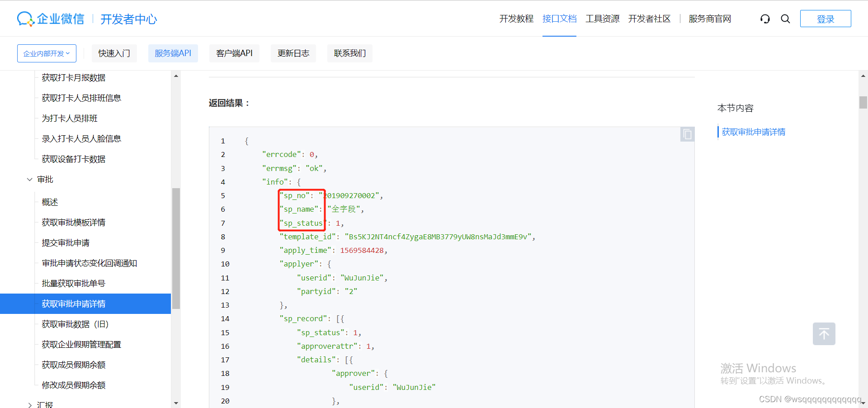
Task: Open the 企业内部开发 dropdown
Action: 47,53
